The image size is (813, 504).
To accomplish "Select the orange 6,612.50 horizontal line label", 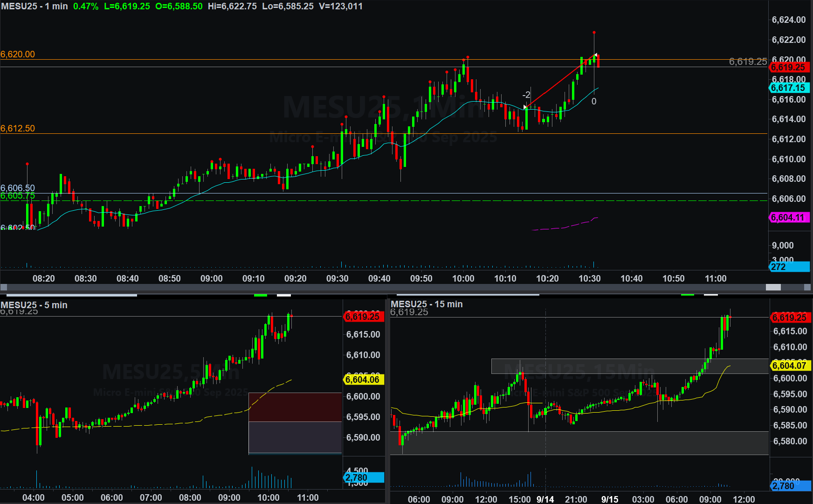I will point(18,128).
